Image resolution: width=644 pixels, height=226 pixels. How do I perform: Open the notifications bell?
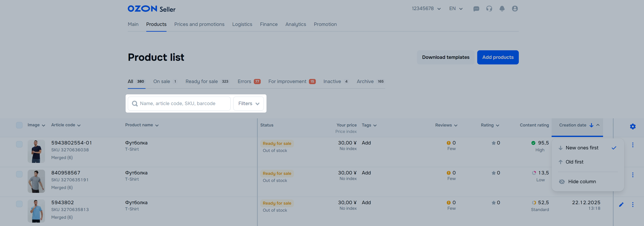[x=502, y=9]
